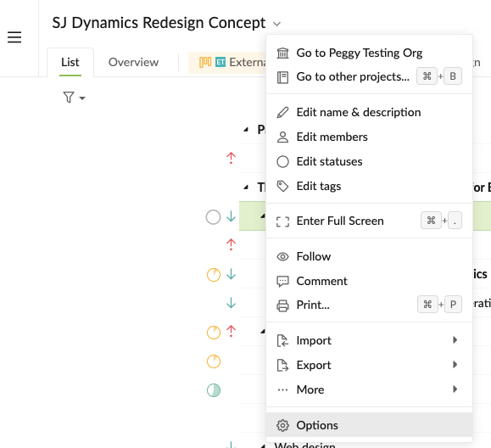
Task: Click the eye icon next to Follow
Action: pyautogui.click(x=282, y=257)
